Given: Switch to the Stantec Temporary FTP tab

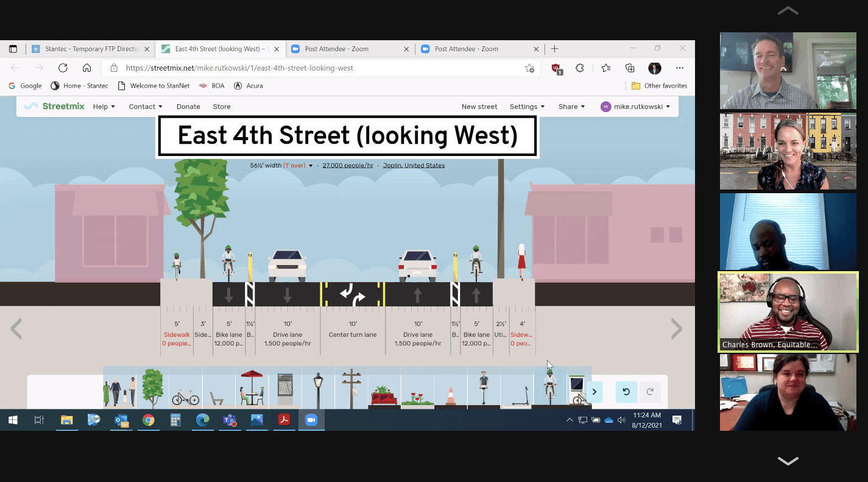Looking at the screenshot, I should click(x=91, y=49).
